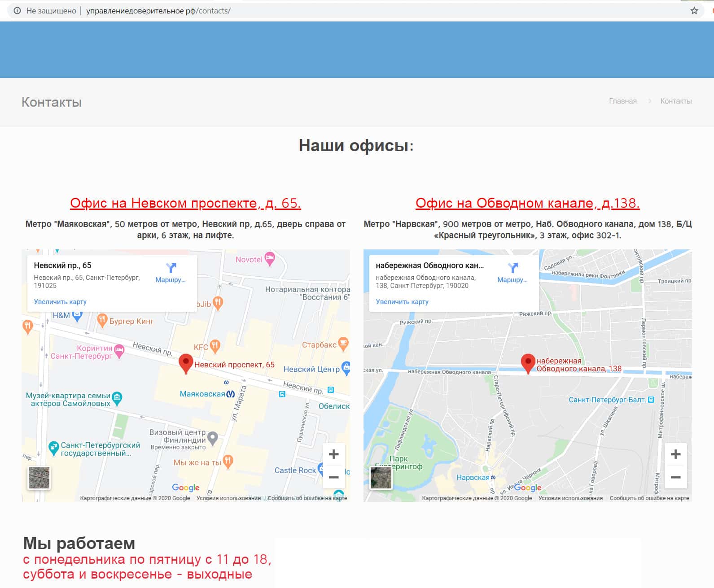Open directions icon for Невский пр., 65

click(171, 268)
